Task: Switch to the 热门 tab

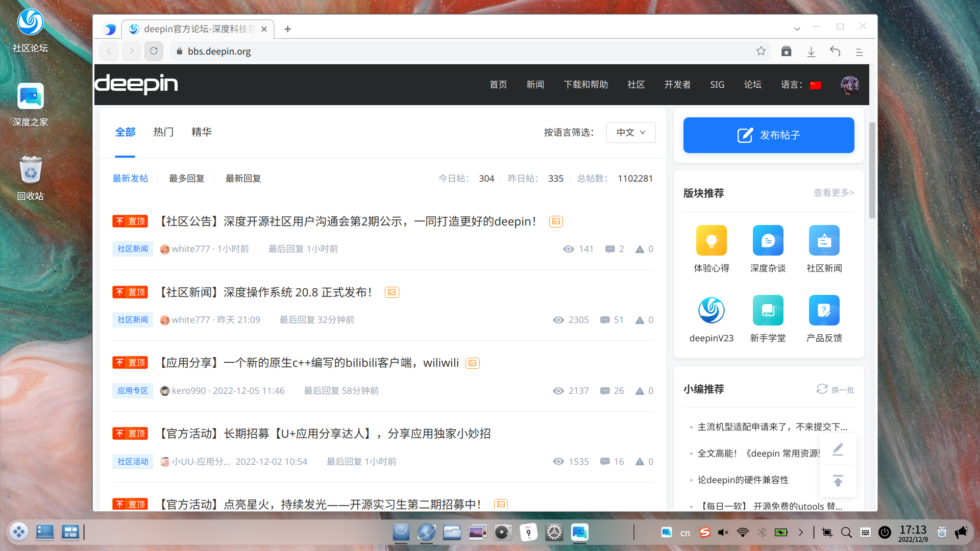Action: 163,132
